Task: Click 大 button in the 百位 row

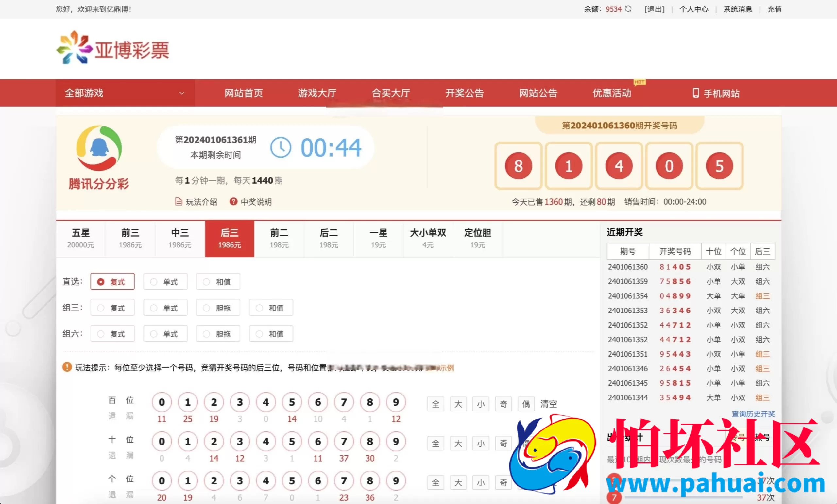Action: [458, 404]
